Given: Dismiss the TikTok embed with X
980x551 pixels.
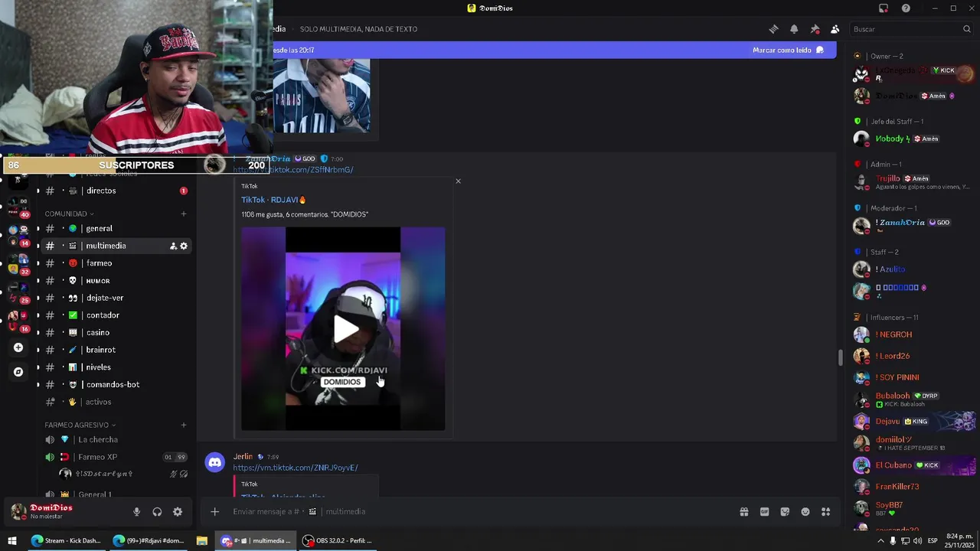Looking at the screenshot, I should click(x=458, y=181).
